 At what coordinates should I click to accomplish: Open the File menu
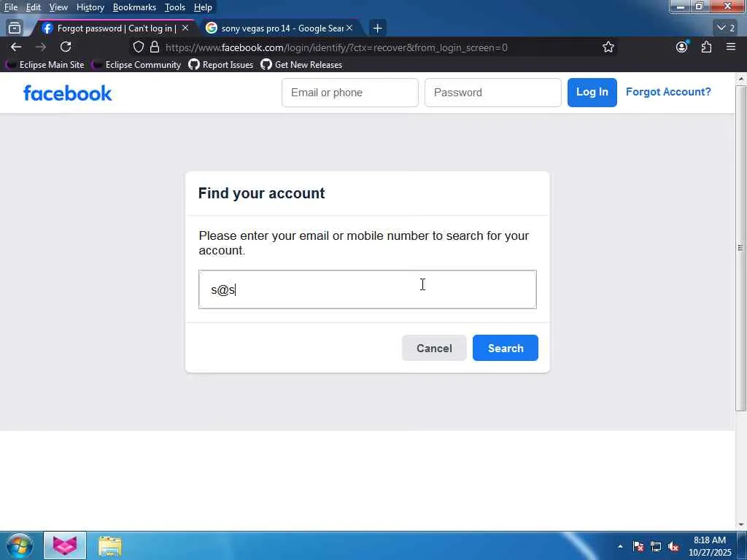(11, 7)
